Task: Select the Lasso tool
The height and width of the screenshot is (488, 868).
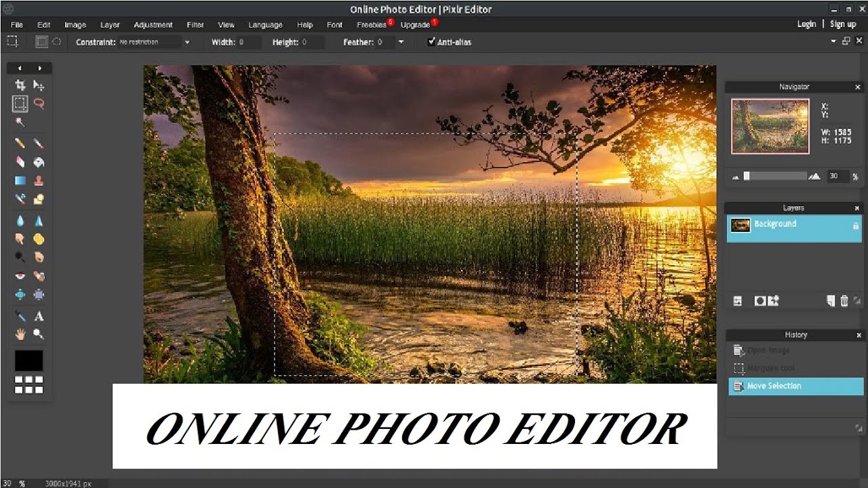Action: (39, 104)
